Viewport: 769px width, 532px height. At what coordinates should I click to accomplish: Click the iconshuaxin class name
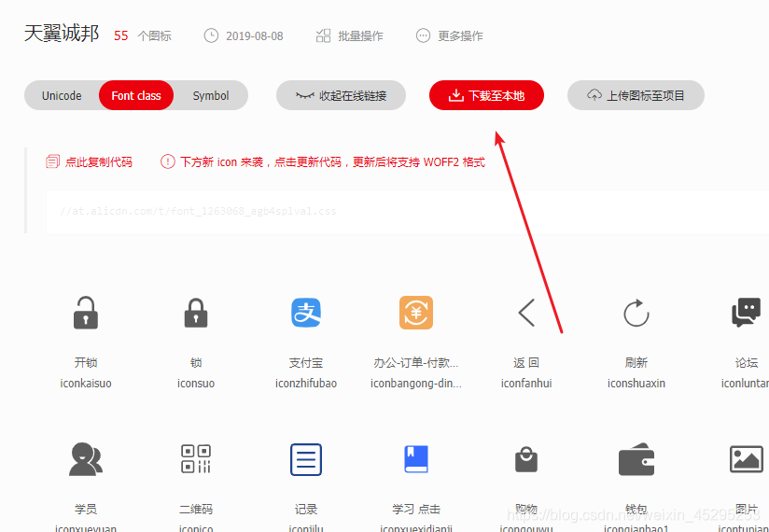click(x=636, y=384)
